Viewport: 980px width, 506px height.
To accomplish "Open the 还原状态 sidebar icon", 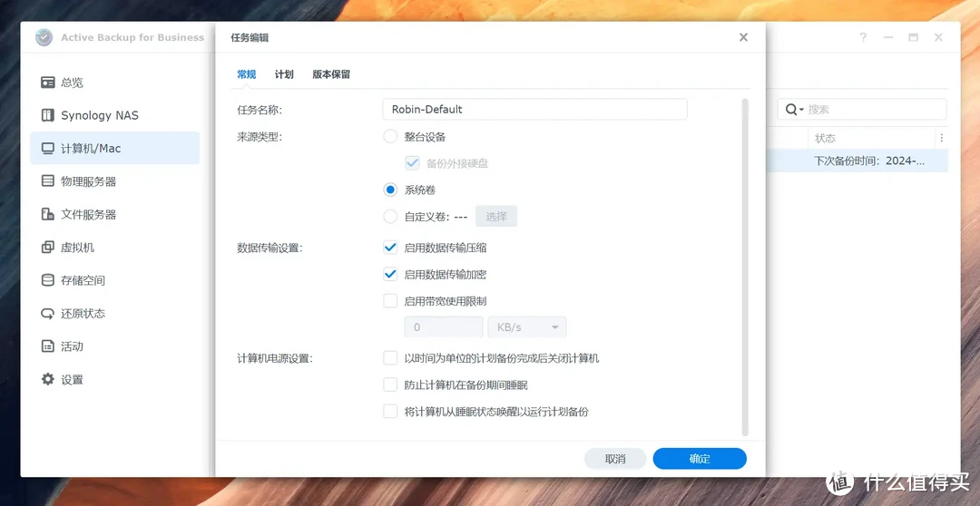I will click(x=47, y=314).
